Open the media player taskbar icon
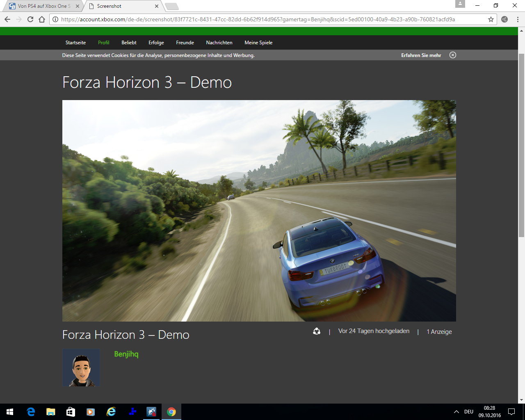This screenshot has height=420, width=525. click(x=91, y=412)
